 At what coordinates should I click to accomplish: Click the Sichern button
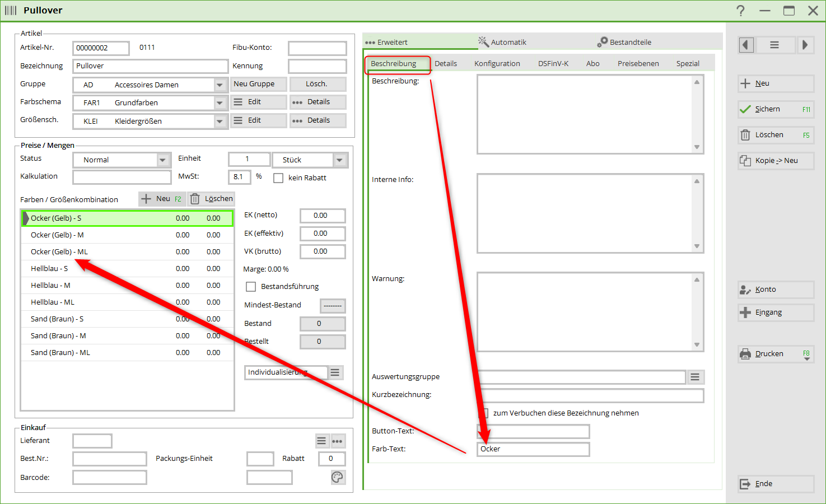pos(775,109)
